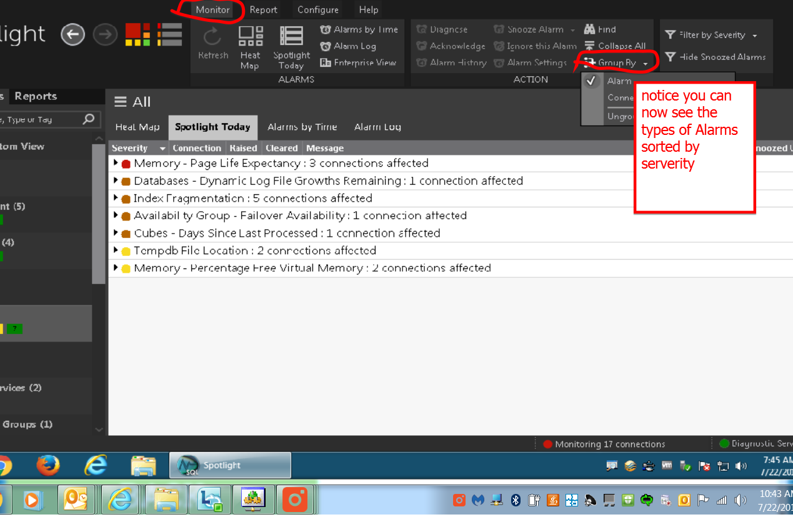The image size is (793, 532).
Task: Go back with the left arrow button
Action: point(72,34)
